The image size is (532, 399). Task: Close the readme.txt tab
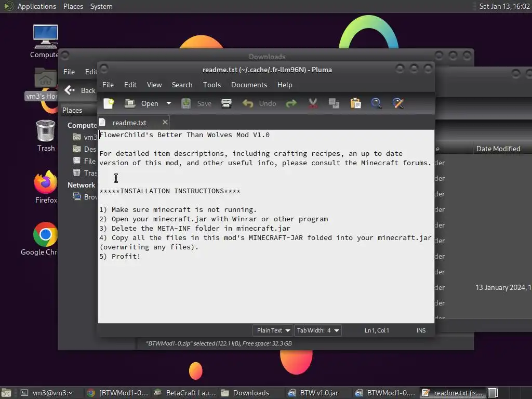click(x=165, y=122)
